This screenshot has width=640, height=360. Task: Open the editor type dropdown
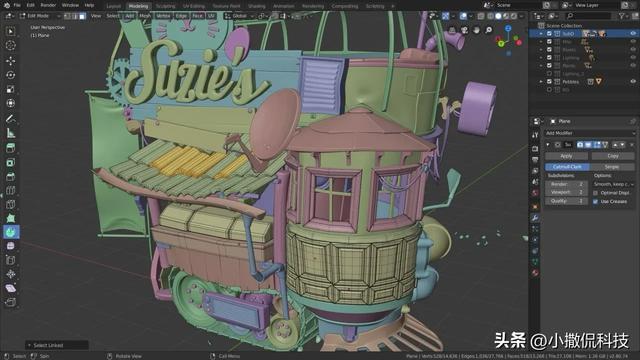(9, 16)
